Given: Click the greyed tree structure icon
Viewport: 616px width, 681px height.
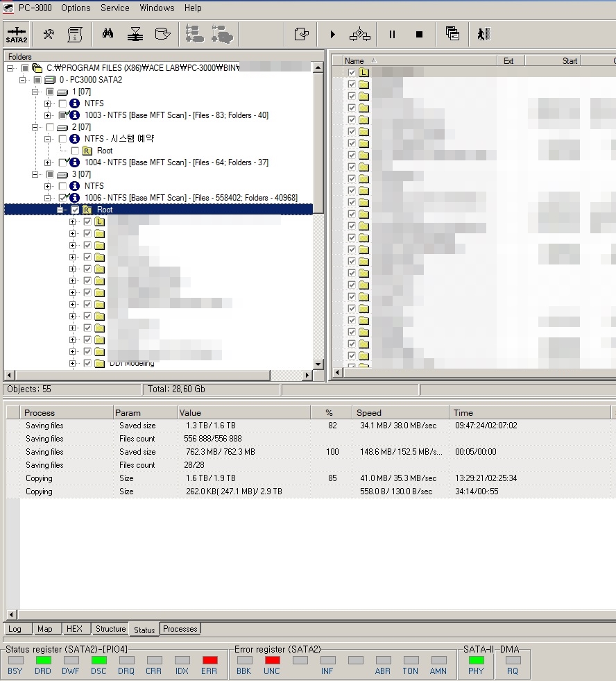Looking at the screenshot, I should pyautogui.click(x=194, y=34).
